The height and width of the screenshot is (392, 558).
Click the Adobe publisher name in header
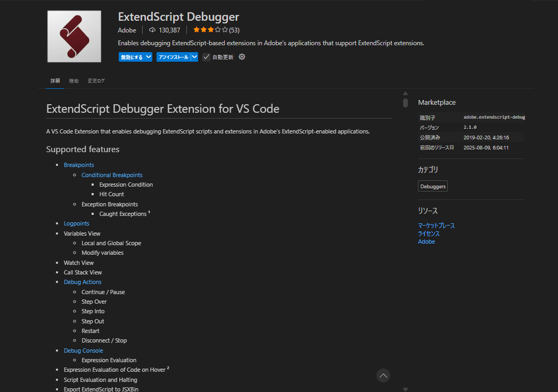(x=127, y=30)
